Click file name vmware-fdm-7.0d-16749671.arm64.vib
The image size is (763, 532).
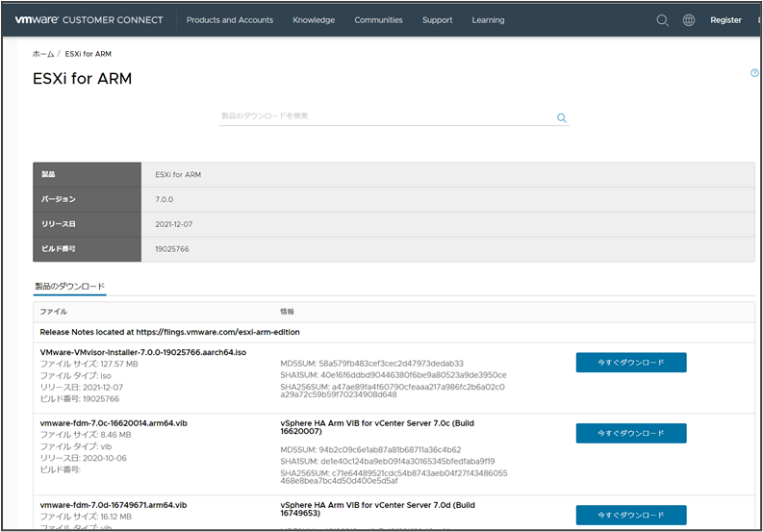114,505
